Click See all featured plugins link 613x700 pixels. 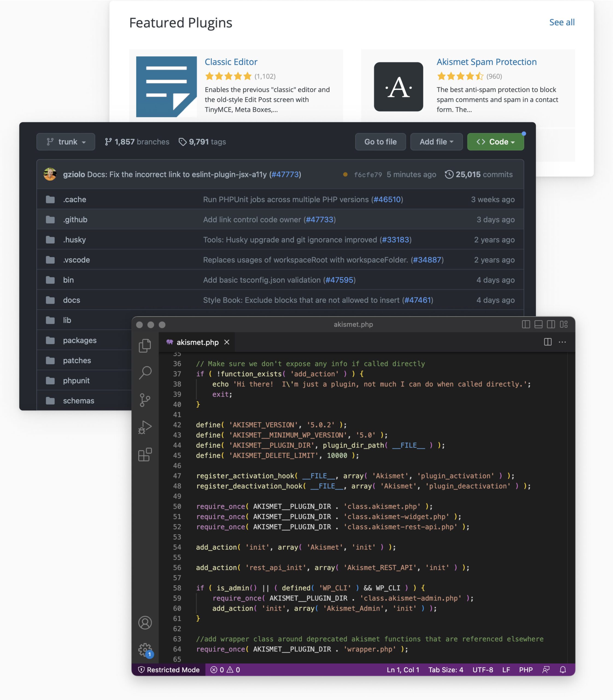(x=562, y=22)
